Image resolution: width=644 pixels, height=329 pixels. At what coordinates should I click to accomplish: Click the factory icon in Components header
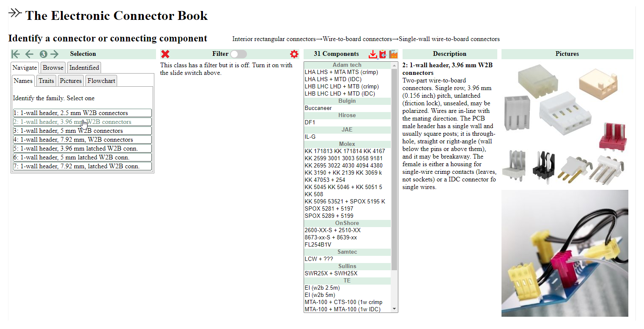click(393, 54)
